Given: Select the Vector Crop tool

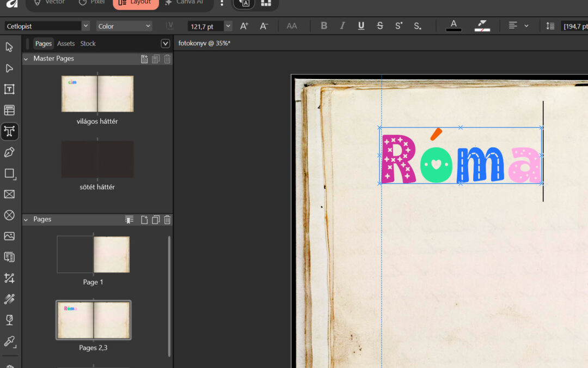Looking at the screenshot, I should [x=9, y=278].
